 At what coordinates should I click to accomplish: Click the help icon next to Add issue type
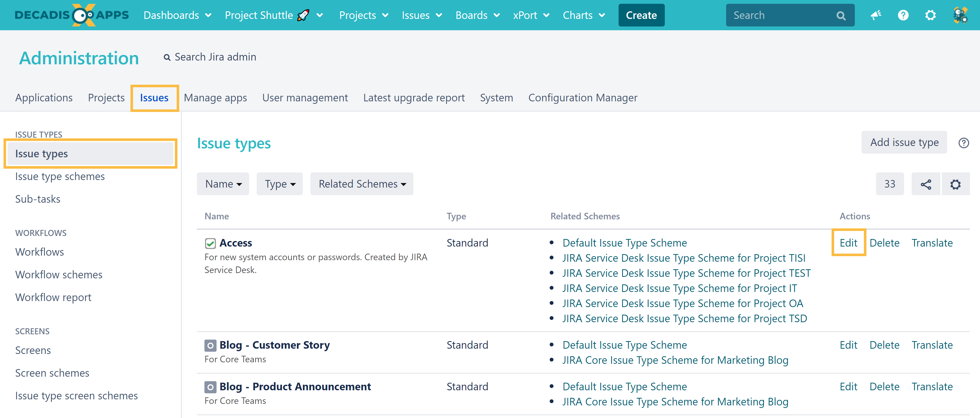[x=964, y=143]
